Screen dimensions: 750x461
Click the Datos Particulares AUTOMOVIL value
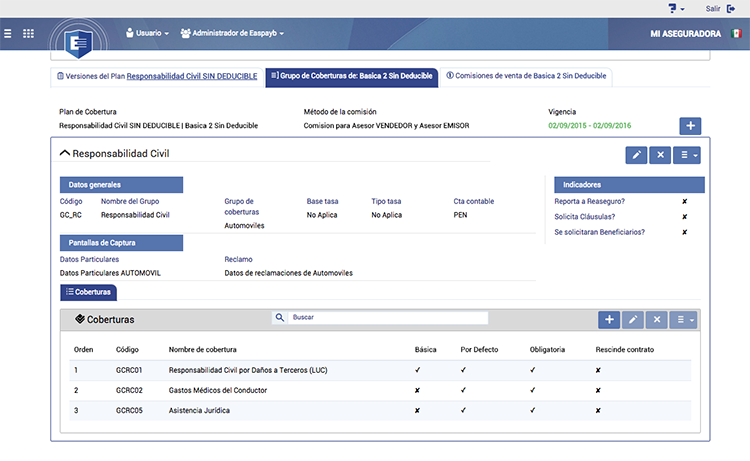coord(110,273)
